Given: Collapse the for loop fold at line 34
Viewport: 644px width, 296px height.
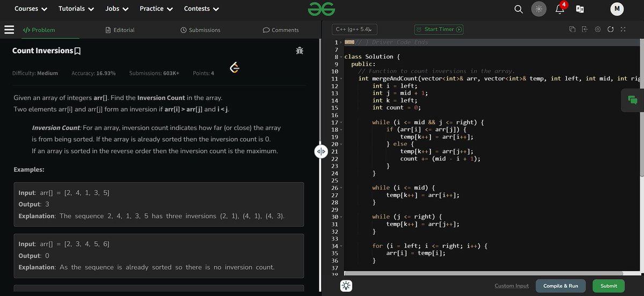Looking at the screenshot, I should [341, 246].
